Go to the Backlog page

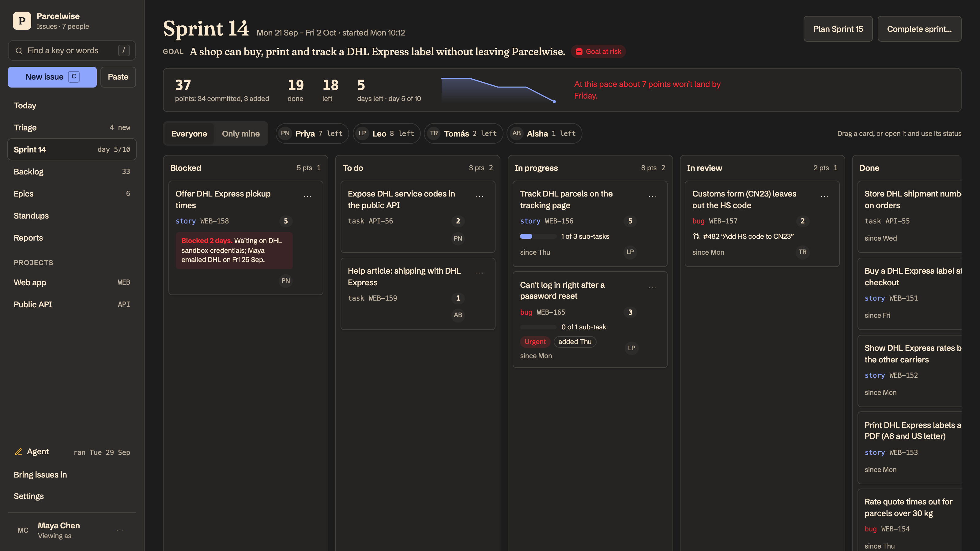tap(72, 172)
